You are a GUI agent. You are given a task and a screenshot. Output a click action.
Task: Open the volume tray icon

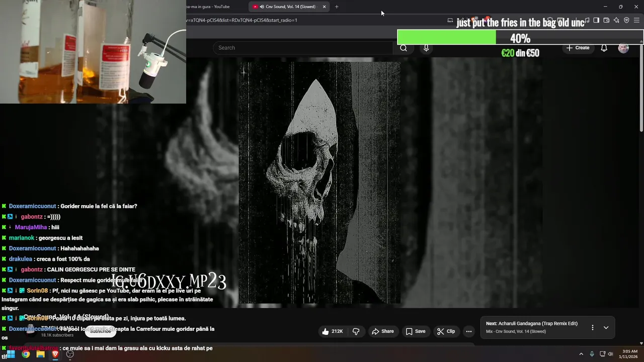[x=610, y=354]
